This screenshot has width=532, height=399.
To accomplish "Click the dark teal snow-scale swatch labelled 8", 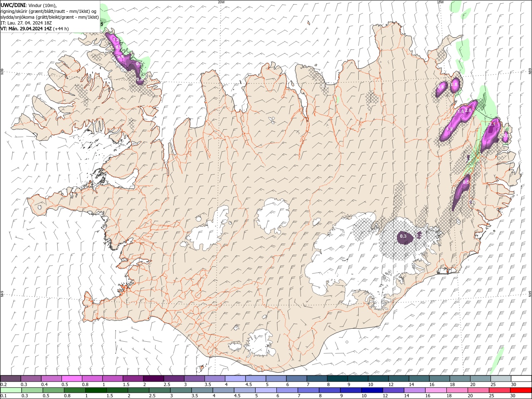I will [x=337, y=379].
